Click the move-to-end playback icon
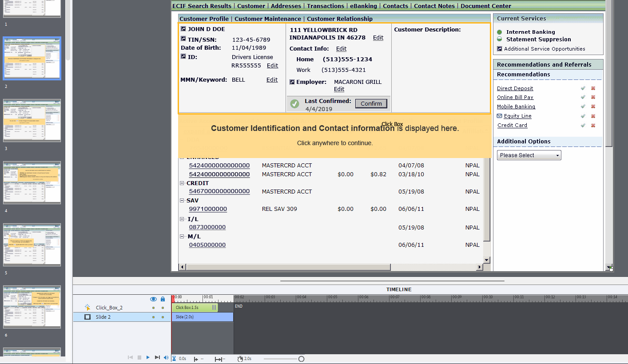The height and width of the screenshot is (364, 628). point(157,357)
